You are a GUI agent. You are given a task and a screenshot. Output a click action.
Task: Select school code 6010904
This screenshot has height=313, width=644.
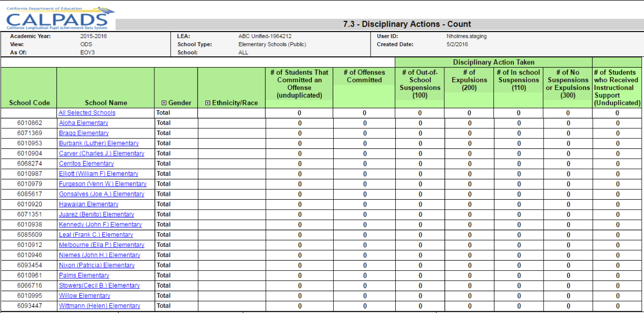30,154
